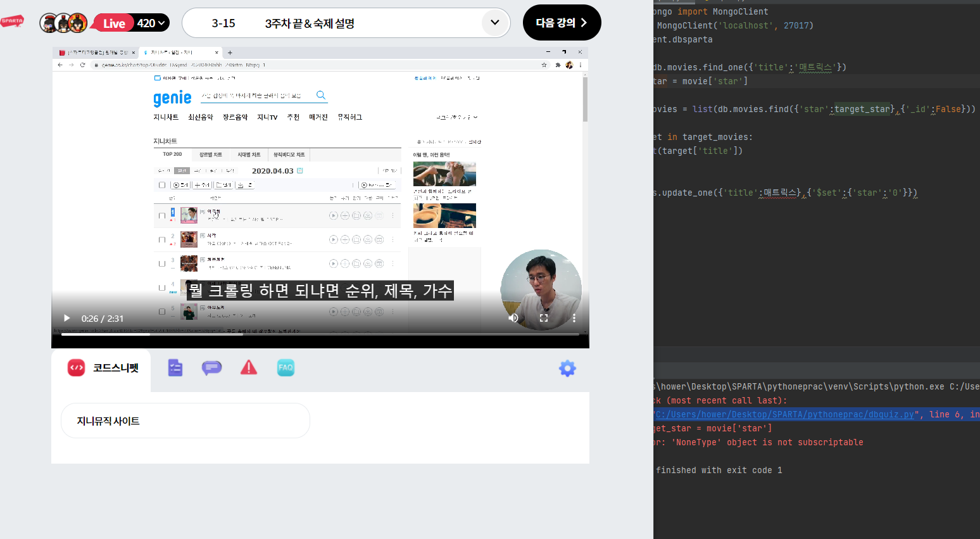980x539 pixels.
Task: Click the red Live badge
Action: [114, 23]
